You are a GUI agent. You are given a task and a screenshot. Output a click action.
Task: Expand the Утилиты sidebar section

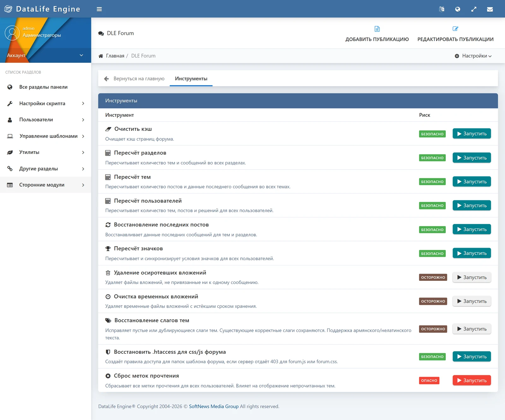coord(45,152)
